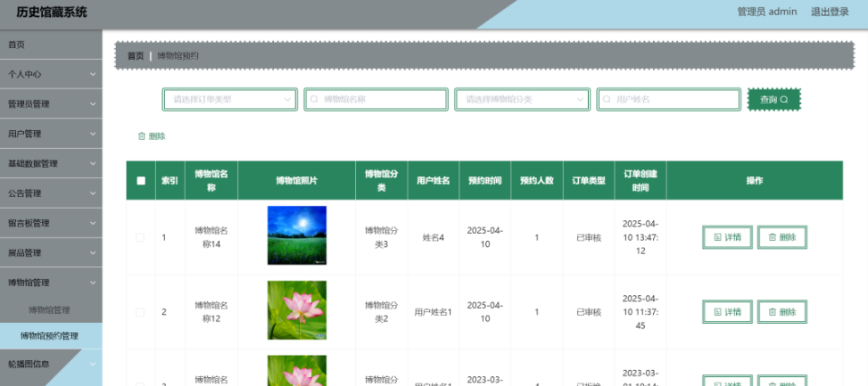Click the bulk 删除 button above the table
The width and height of the screenshot is (868, 386).
pos(152,136)
